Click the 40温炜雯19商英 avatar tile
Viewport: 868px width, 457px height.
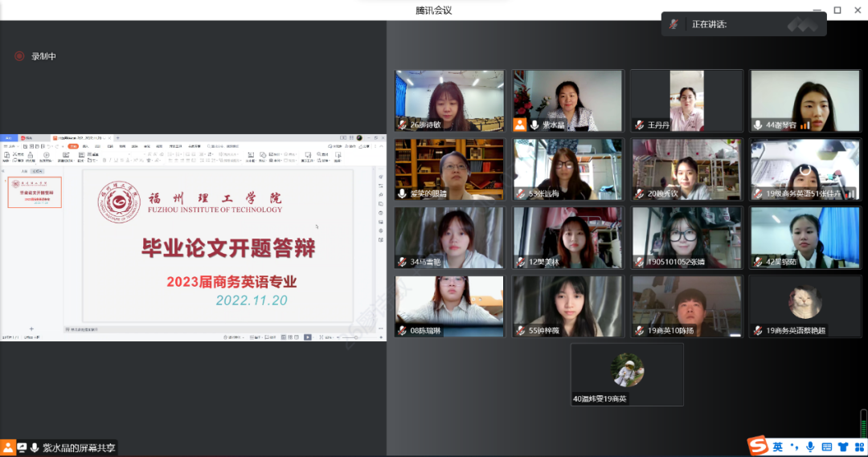tap(627, 374)
